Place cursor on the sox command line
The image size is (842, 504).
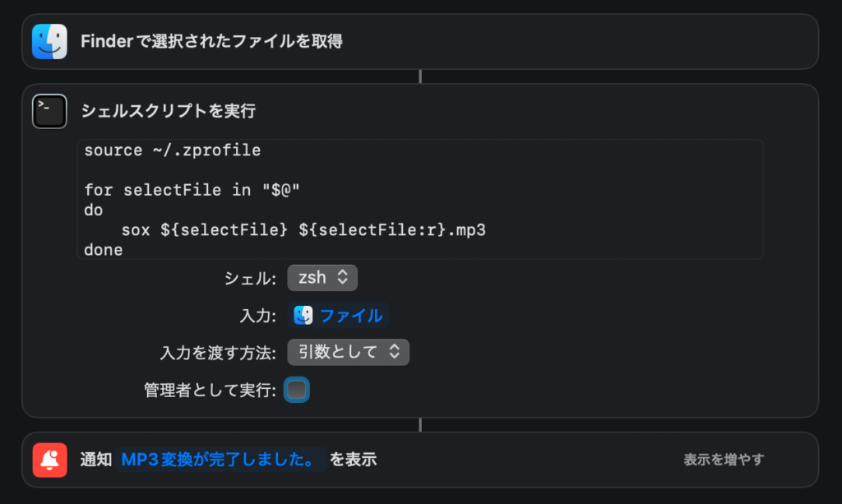(303, 230)
